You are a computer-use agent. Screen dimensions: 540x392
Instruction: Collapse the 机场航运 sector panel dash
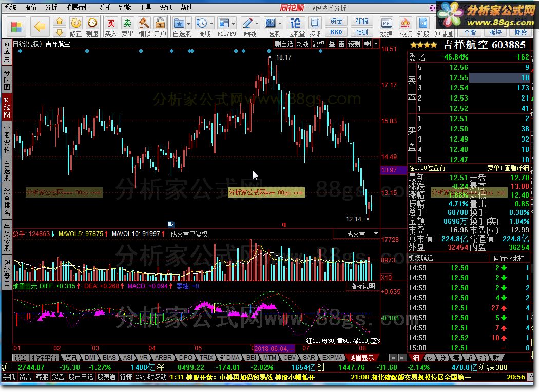point(485,258)
